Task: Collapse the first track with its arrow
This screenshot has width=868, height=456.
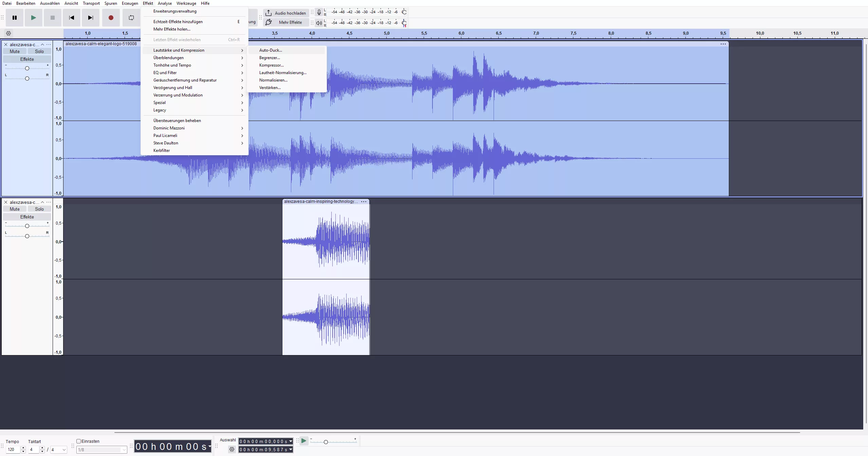Action: click(42, 45)
